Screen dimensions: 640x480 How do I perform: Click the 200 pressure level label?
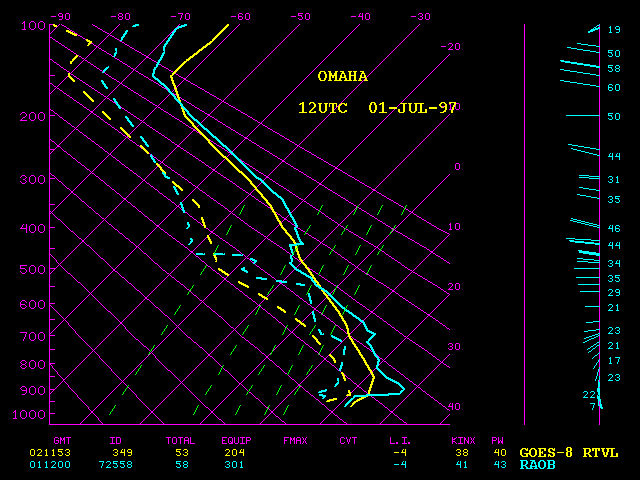[33, 116]
